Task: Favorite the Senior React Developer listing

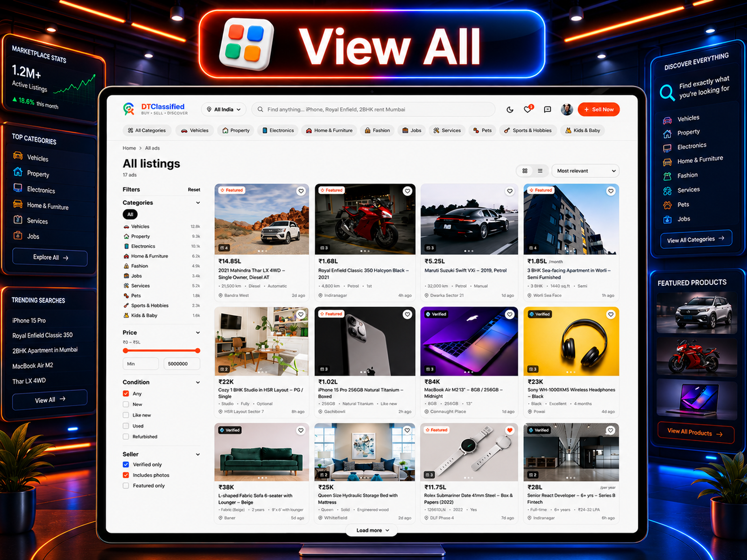Action: pyautogui.click(x=611, y=430)
